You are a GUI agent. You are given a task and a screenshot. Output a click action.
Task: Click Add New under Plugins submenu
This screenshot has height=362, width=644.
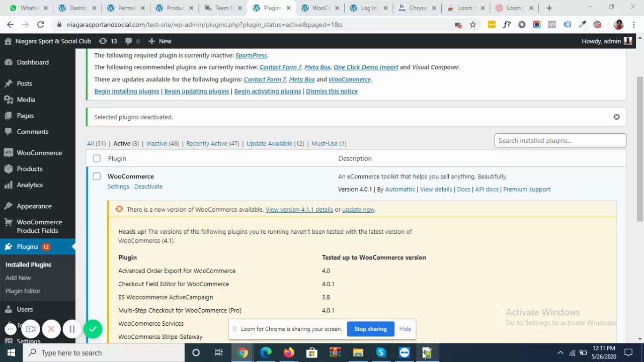coord(18,278)
